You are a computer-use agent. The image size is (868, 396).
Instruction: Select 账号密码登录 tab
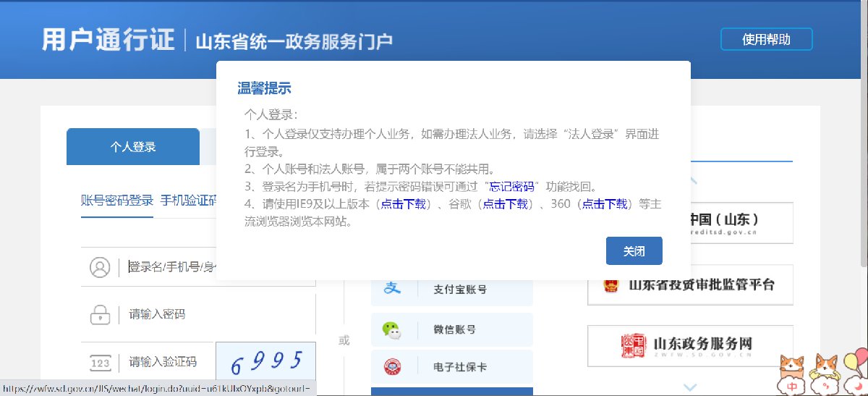(x=117, y=200)
